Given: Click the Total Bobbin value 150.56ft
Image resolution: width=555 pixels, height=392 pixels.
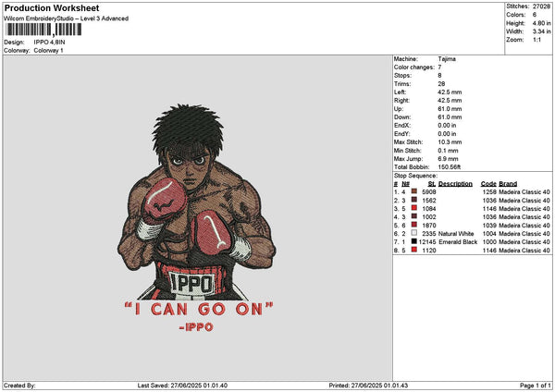Looking at the screenshot, I should point(450,167).
